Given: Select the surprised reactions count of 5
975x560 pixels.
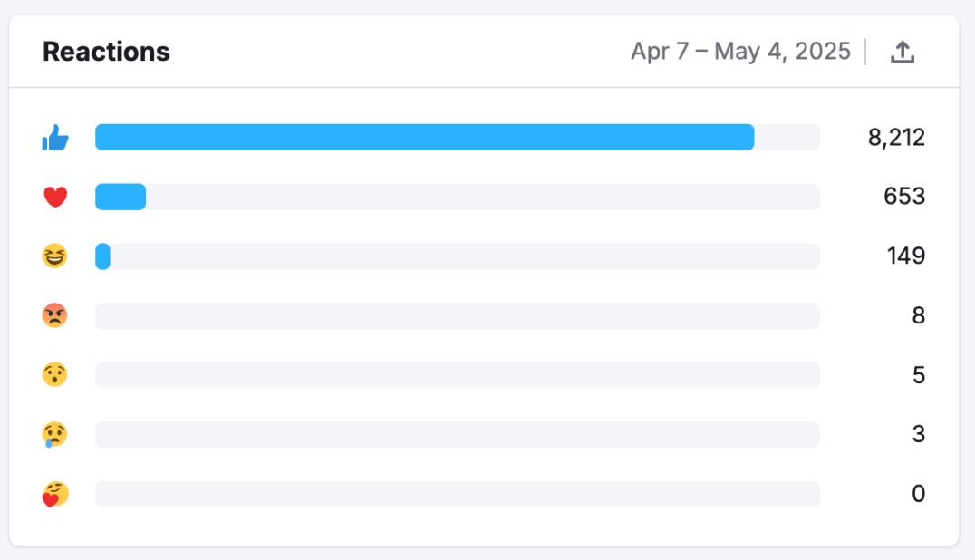Looking at the screenshot, I should [x=919, y=374].
